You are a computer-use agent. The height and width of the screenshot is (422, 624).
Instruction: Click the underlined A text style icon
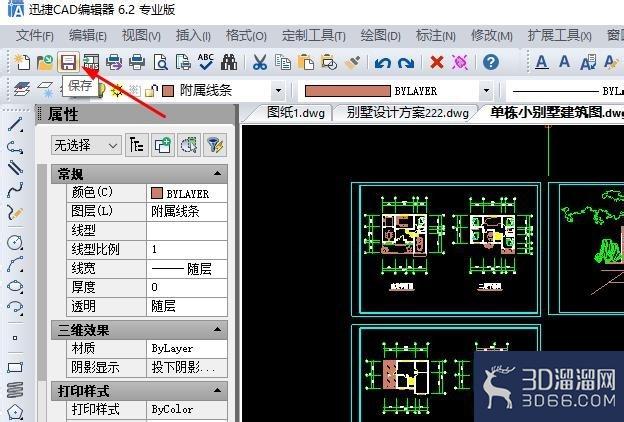(x=541, y=62)
